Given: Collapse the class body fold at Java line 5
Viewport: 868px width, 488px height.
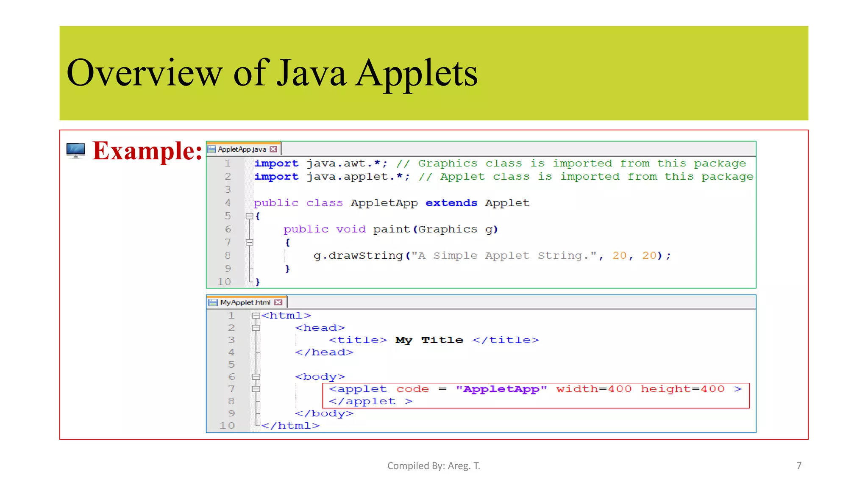Looking at the screenshot, I should [x=250, y=216].
